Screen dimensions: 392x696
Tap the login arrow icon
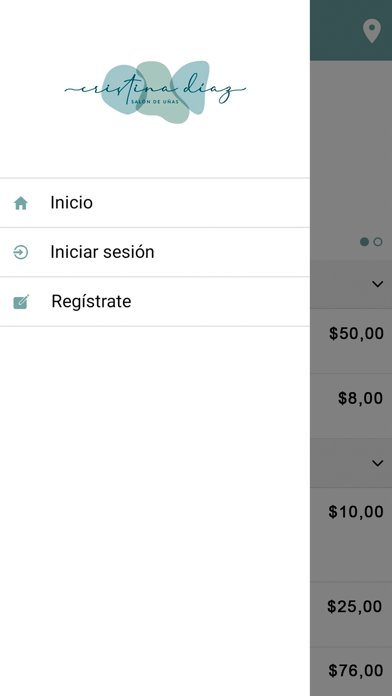21,252
